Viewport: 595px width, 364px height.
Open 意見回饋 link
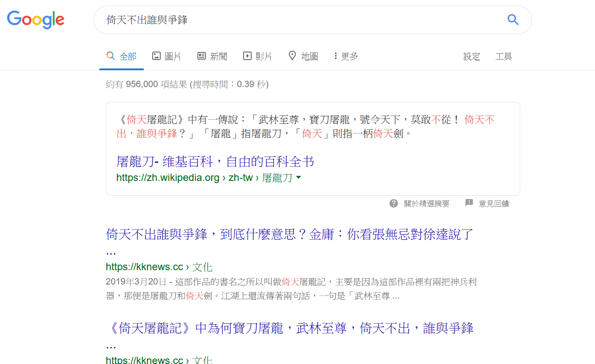[494, 204]
